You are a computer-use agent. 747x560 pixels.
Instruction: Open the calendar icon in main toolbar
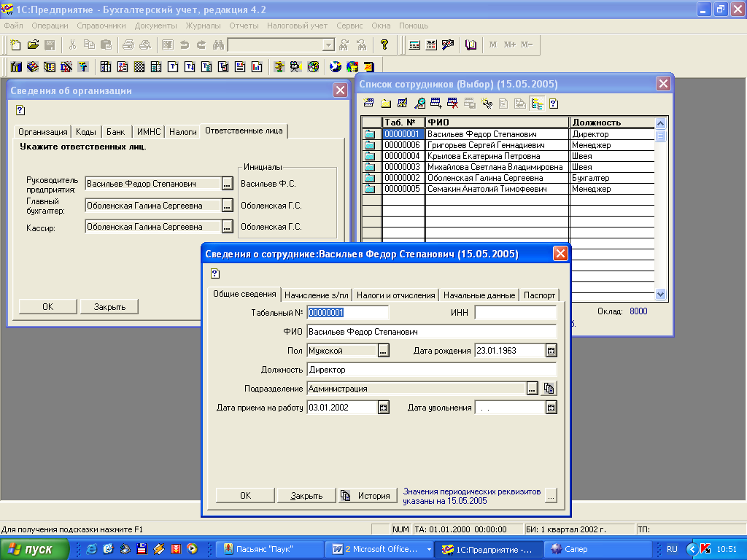pos(431,44)
